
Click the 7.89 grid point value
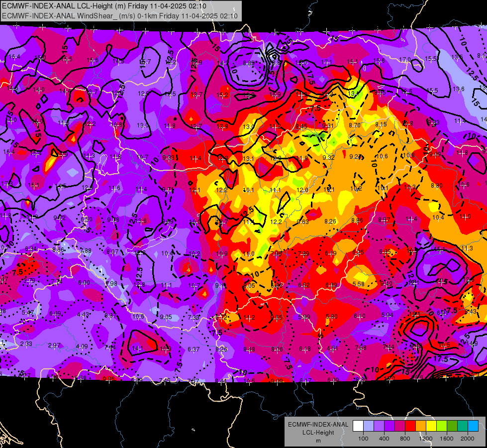pos(303,253)
